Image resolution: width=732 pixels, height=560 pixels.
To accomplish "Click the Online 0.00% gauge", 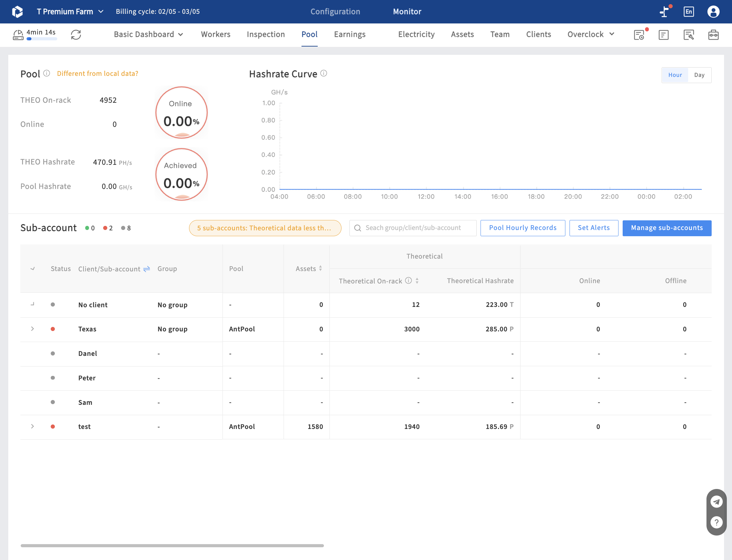I will pyautogui.click(x=181, y=113).
